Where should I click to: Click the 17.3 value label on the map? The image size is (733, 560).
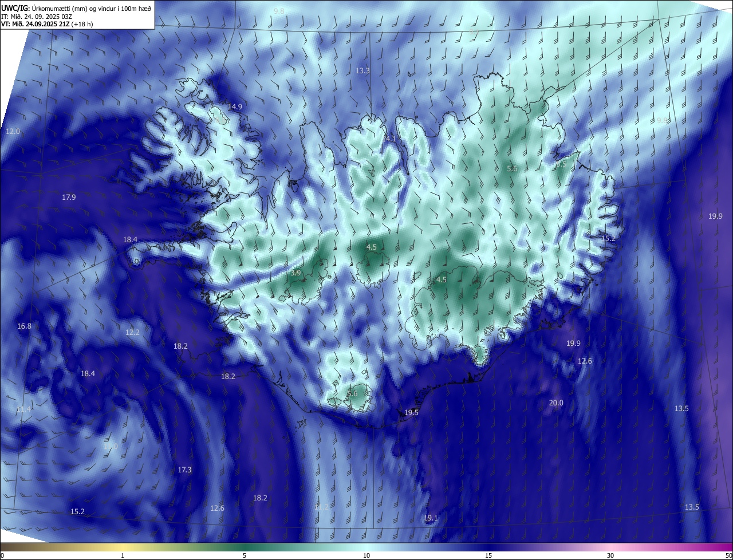[184, 470]
